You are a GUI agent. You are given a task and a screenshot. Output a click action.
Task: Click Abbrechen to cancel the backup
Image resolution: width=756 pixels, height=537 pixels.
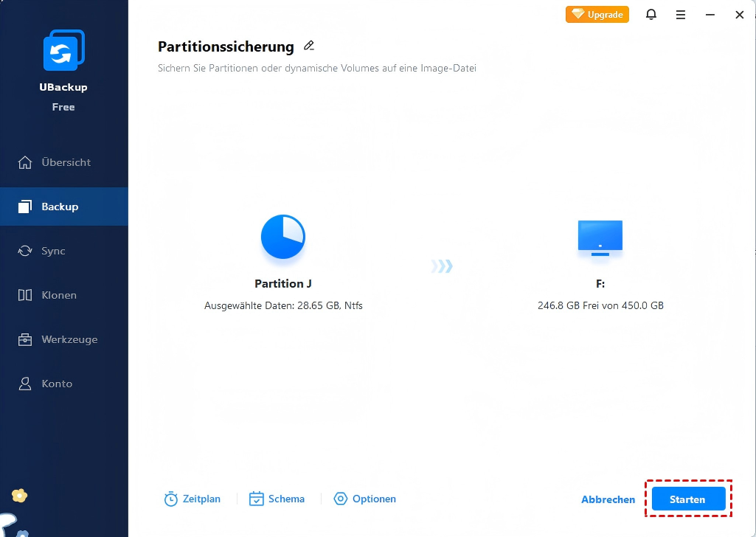click(608, 499)
